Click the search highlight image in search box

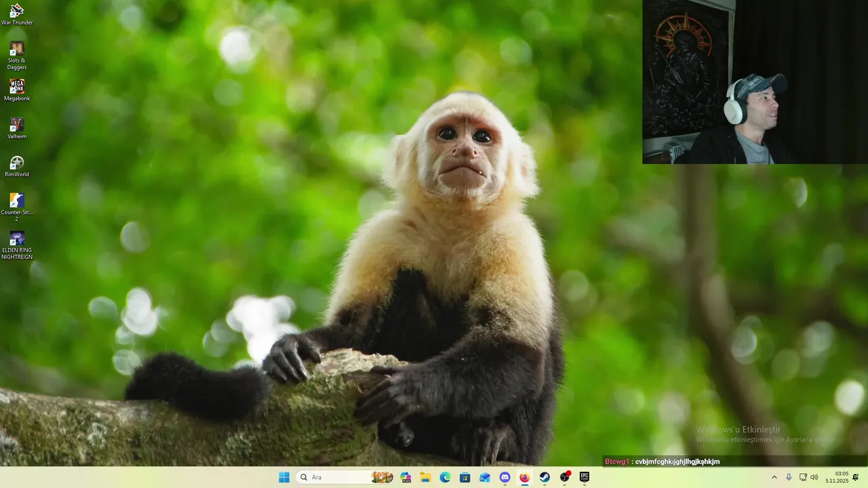point(382,477)
